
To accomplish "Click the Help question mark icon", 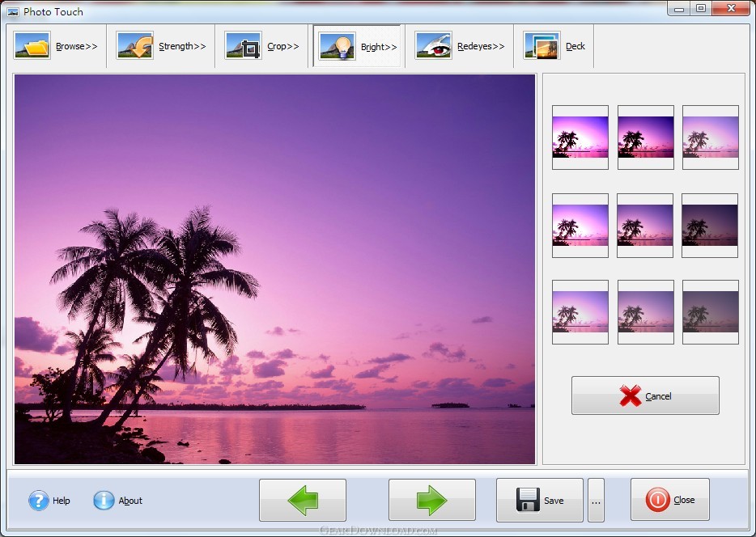I will [39, 501].
